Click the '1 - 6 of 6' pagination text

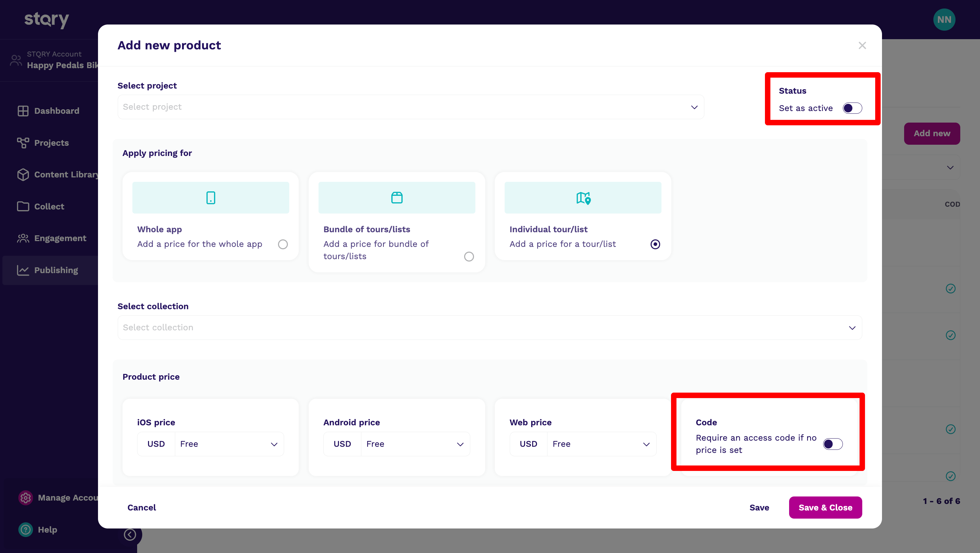941,501
